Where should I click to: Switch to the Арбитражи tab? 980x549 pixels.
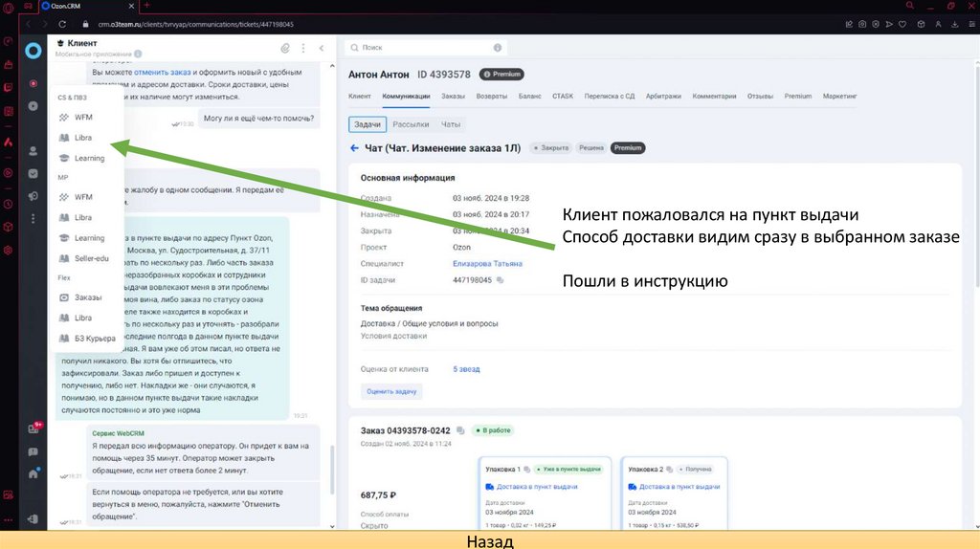(663, 97)
